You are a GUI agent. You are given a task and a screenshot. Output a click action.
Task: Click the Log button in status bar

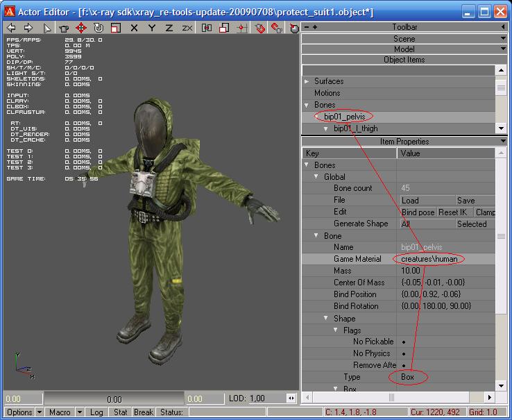point(96,412)
